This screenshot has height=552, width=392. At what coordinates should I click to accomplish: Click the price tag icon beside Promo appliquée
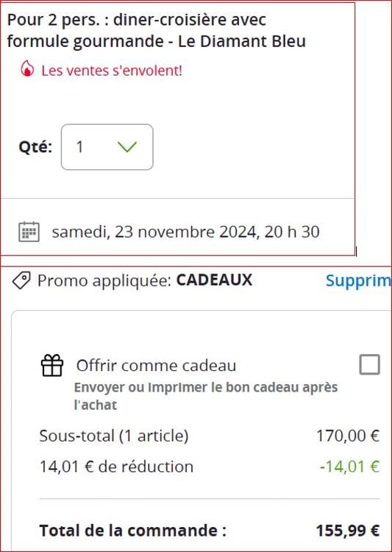tap(21, 280)
